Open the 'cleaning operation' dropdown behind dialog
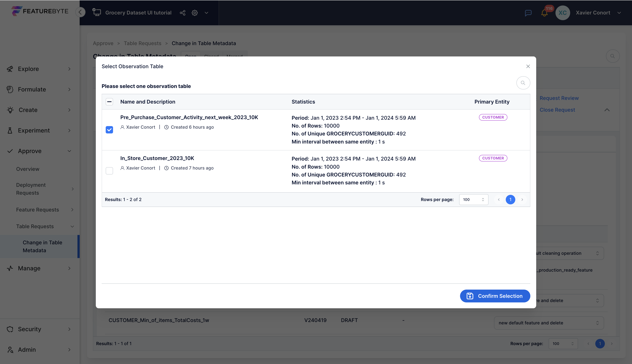The image size is (632, 364). [570, 253]
